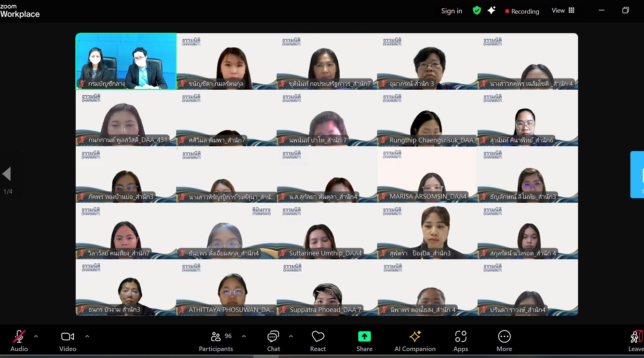
Task: Open the React heart menu
Action: 318,341
